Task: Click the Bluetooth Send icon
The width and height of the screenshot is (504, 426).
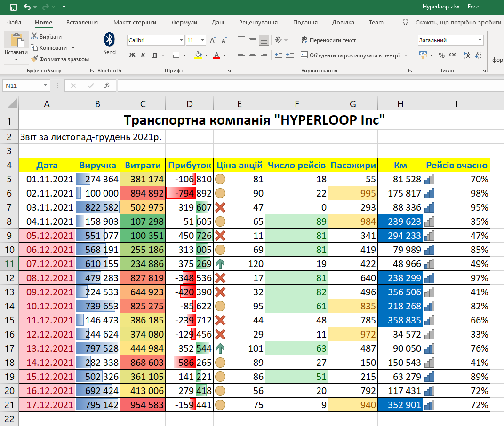Action: point(109,39)
